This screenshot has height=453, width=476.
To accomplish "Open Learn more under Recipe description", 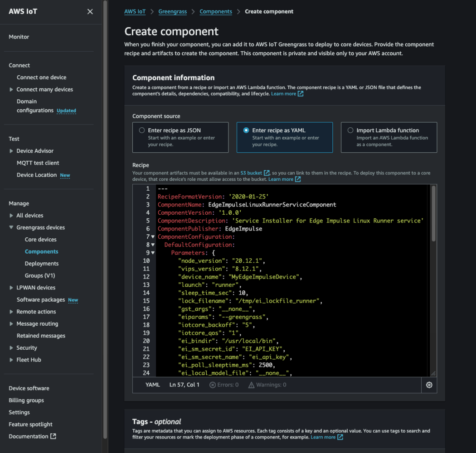I will [284, 179].
